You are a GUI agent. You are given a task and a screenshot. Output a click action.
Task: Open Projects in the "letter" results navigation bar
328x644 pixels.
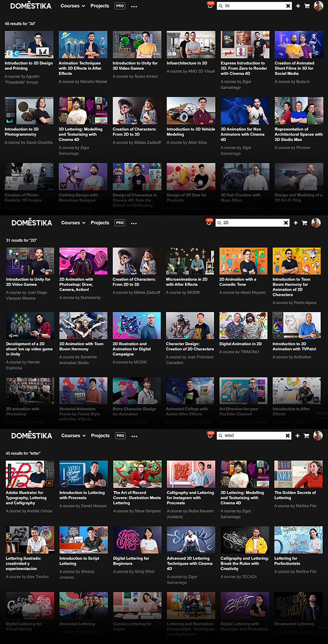click(x=100, y=435)
